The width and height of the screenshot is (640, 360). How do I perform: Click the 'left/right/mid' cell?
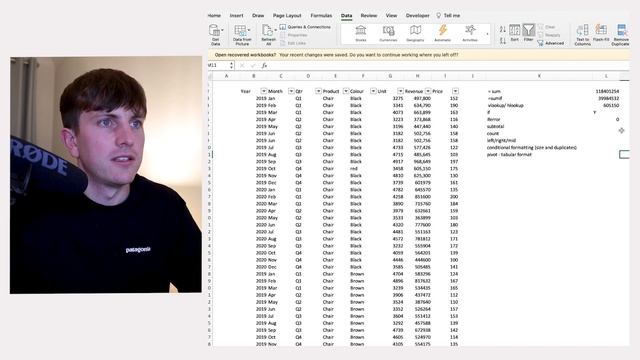pos(539,140)
